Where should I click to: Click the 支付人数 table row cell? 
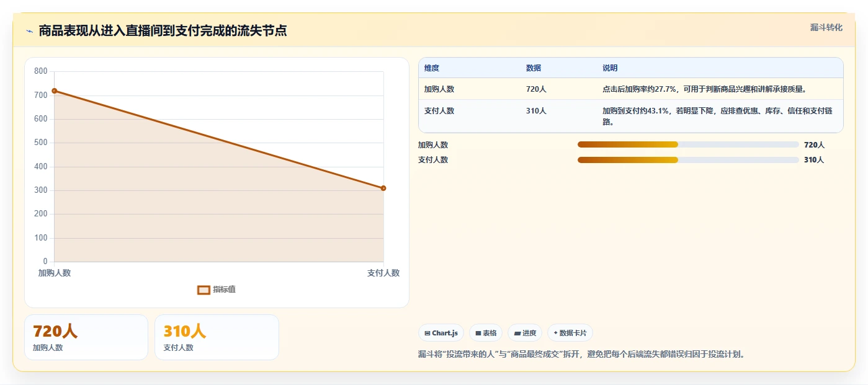tap(439, 111)
